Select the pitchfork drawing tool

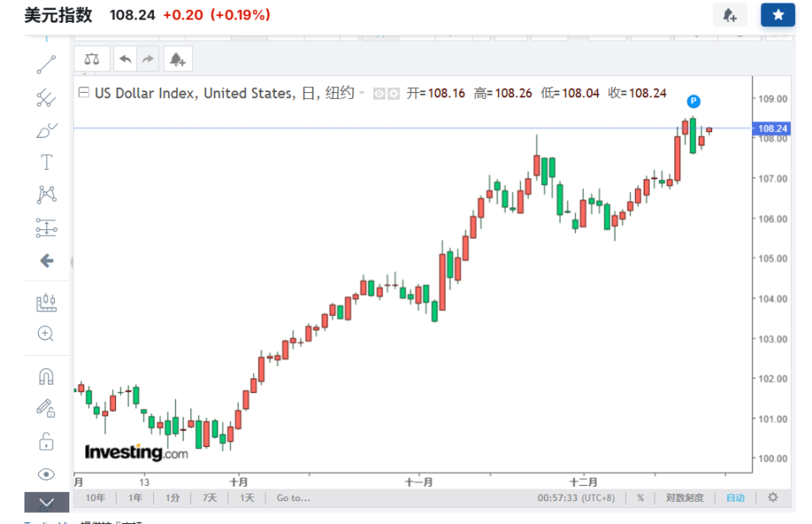(x=46, y=98)
